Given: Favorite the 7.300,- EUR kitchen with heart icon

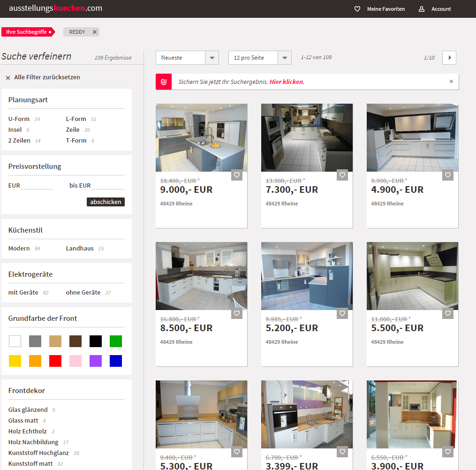Looking at the screenshot, I should [x=342, y=175].
